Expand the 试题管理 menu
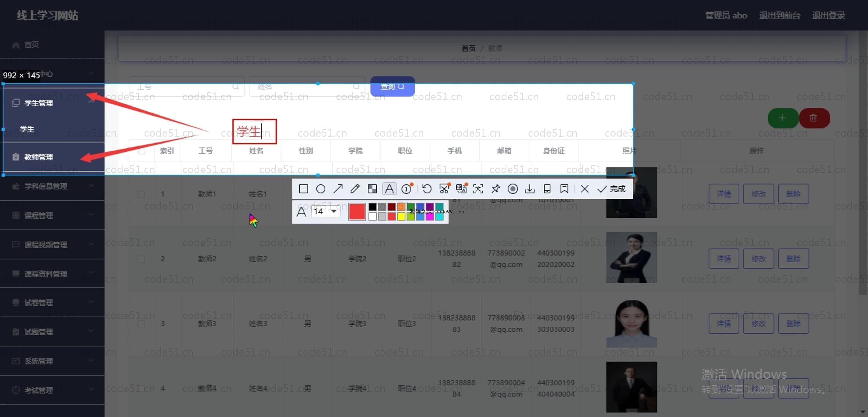 52,332
